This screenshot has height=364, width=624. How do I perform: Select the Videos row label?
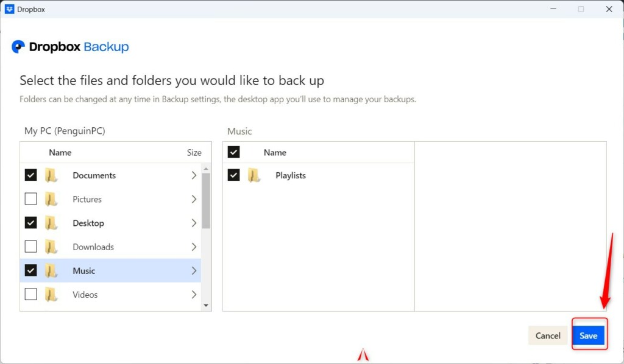click(85, 295)
